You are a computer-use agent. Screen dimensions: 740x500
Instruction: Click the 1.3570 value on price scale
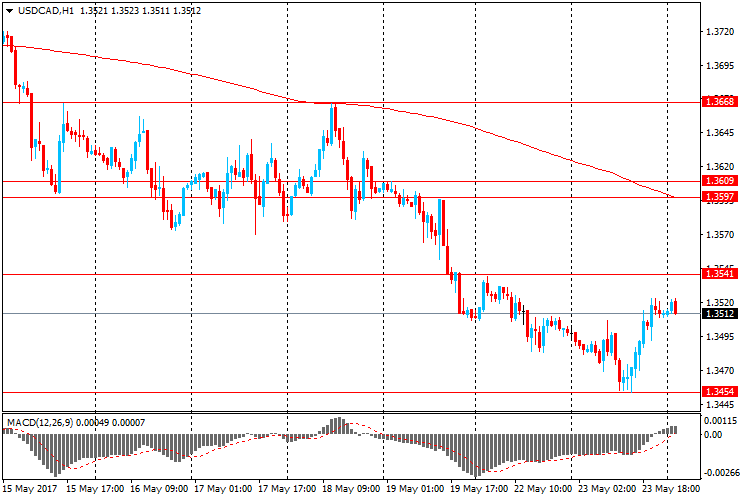(x=718, y=235)
